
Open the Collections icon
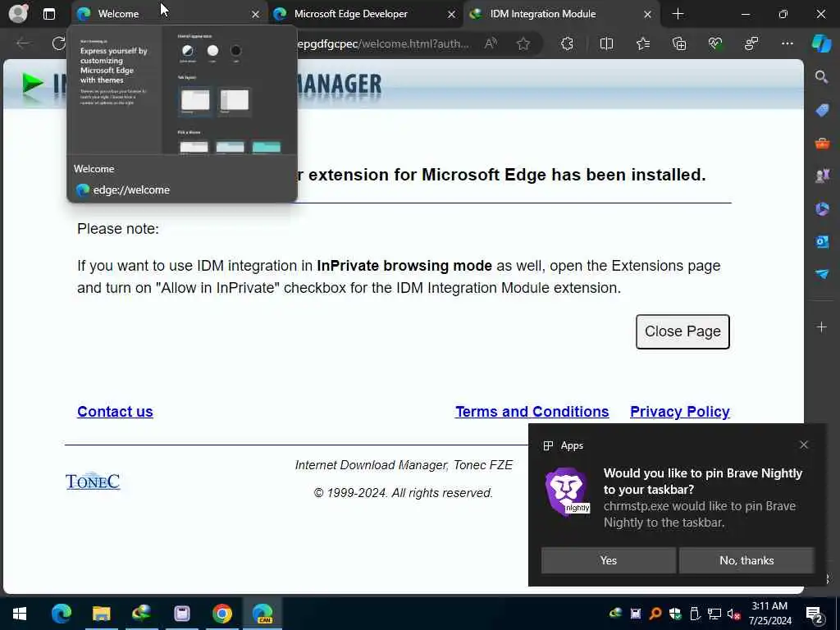point(678,44)
